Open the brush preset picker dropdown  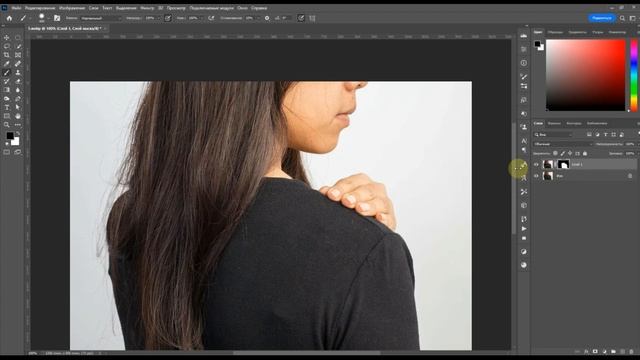pyautogui.click(x=49, y=18)
